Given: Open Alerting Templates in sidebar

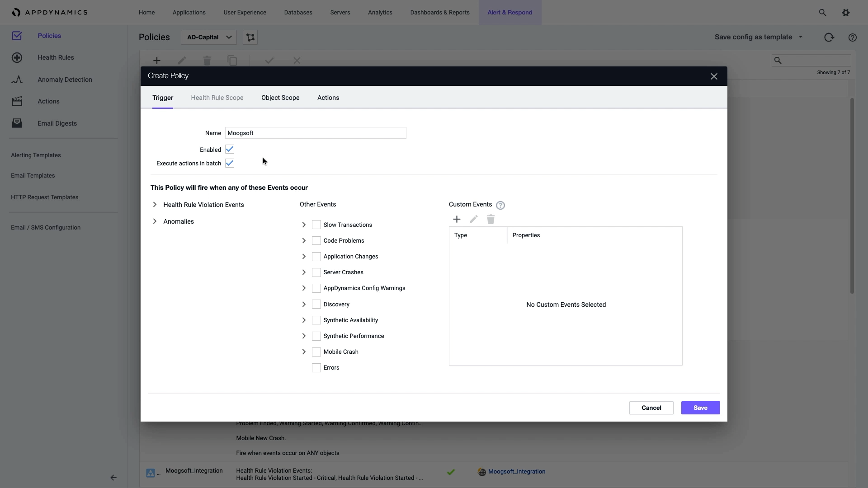Looking at the screenshot, I should click(x=36, y=155).
